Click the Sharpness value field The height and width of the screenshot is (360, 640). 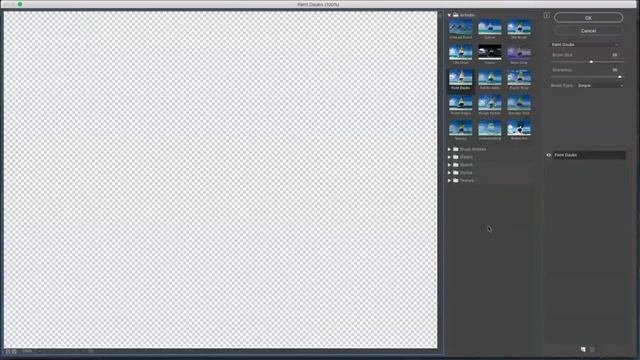tap(614, 70)
